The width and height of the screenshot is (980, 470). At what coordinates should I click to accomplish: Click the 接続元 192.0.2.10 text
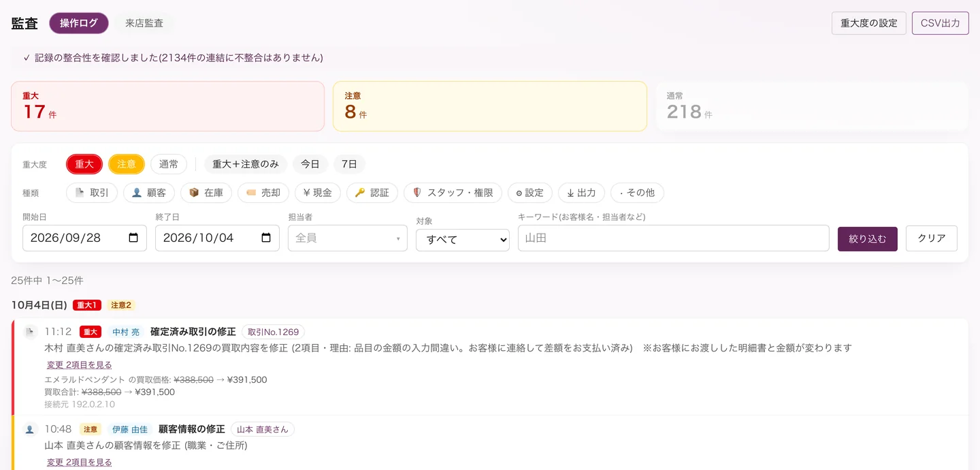80,404
